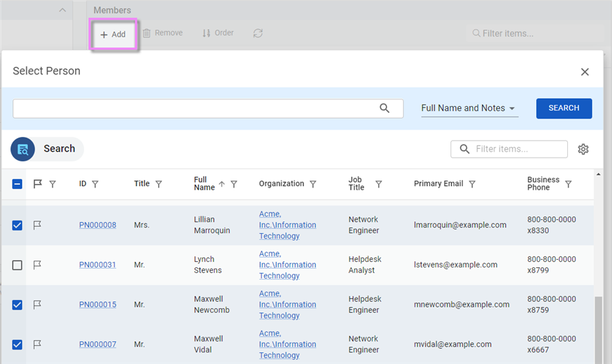Click the magnifier icon inside search box
The image size is (612, 364).
[384, 108]
